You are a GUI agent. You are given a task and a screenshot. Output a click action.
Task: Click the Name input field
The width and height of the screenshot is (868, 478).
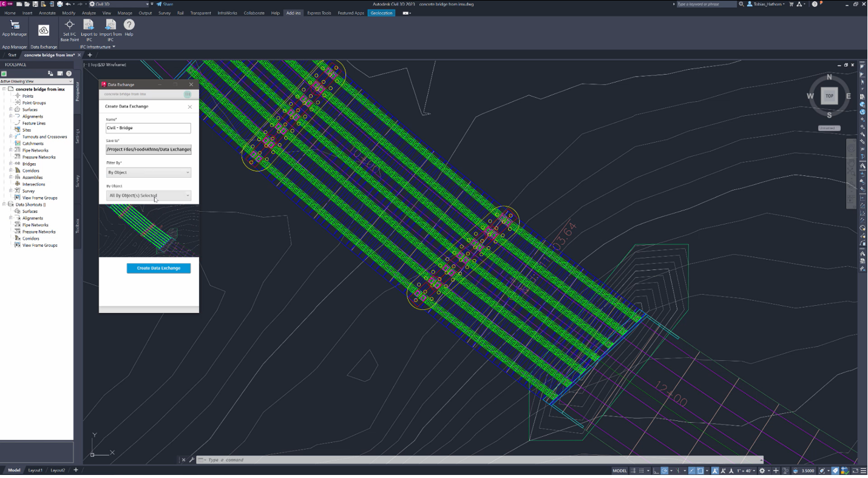click(x=148, y=129)
